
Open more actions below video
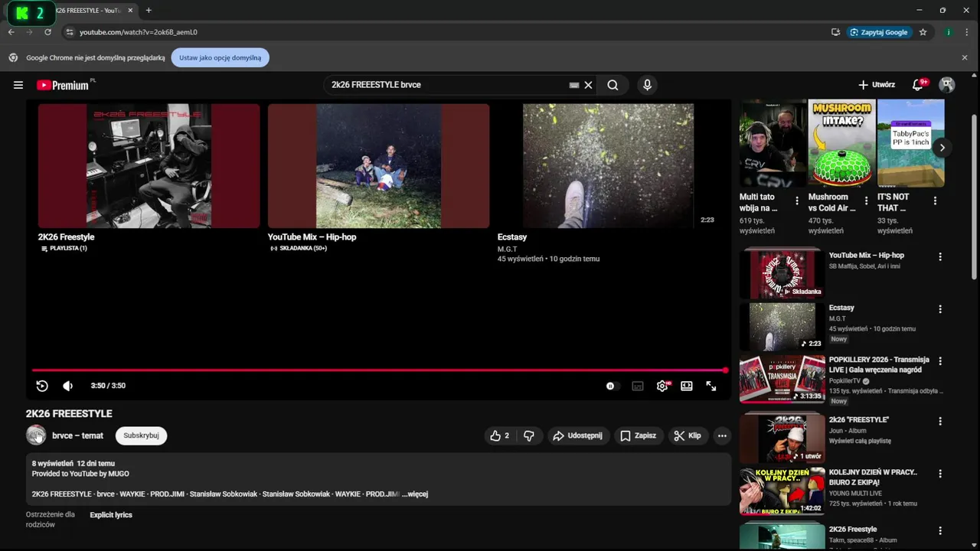pos(721,435)
